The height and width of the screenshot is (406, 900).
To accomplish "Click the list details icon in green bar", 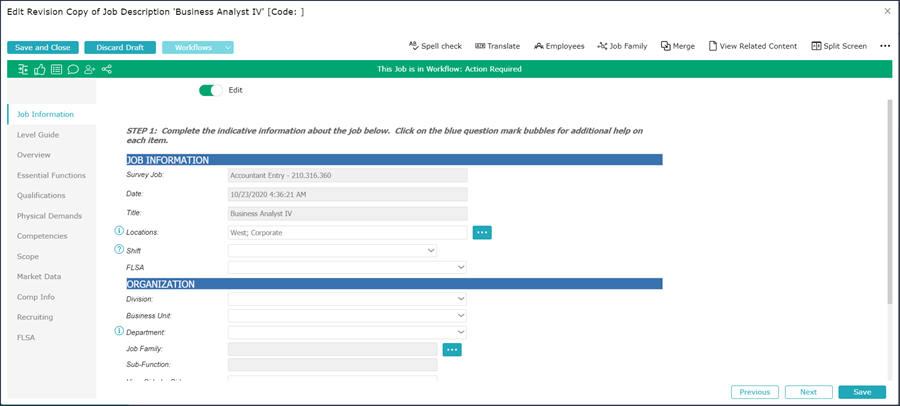I will pyautogui.click(x=56, y=70).
